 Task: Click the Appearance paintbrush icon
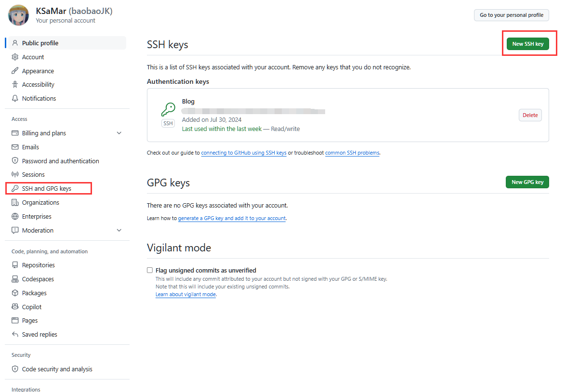15,71
